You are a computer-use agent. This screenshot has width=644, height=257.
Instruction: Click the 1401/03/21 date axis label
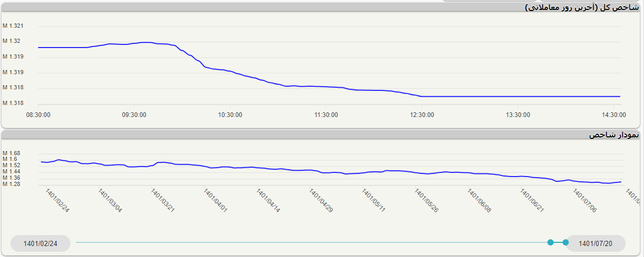(162, 201)
